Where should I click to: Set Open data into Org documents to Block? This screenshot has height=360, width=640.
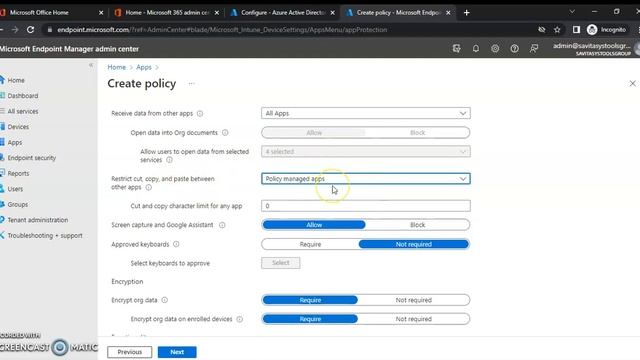pyautogui.click(x=417, y=133)
